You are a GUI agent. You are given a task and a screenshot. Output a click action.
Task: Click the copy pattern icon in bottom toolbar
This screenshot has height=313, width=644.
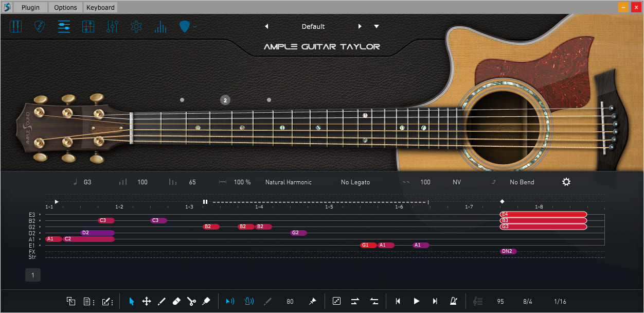[x=71, y=301]
